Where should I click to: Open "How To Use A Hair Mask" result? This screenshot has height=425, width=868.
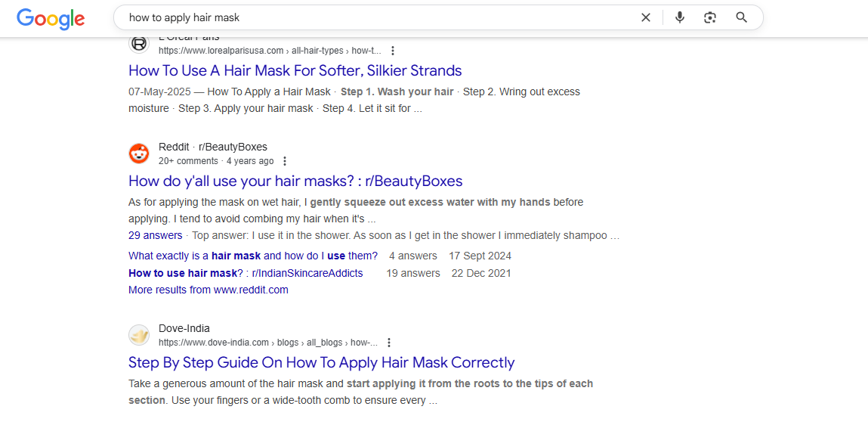point(295,70)
